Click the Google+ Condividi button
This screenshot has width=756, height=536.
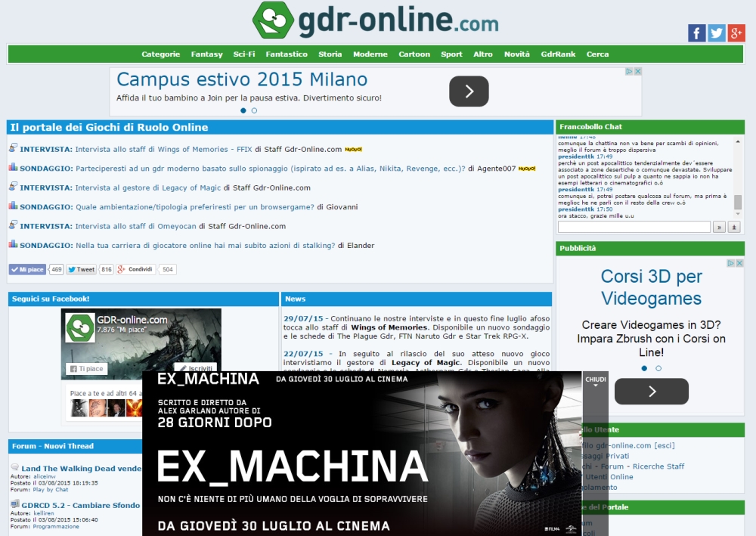(x=135, y=269)
